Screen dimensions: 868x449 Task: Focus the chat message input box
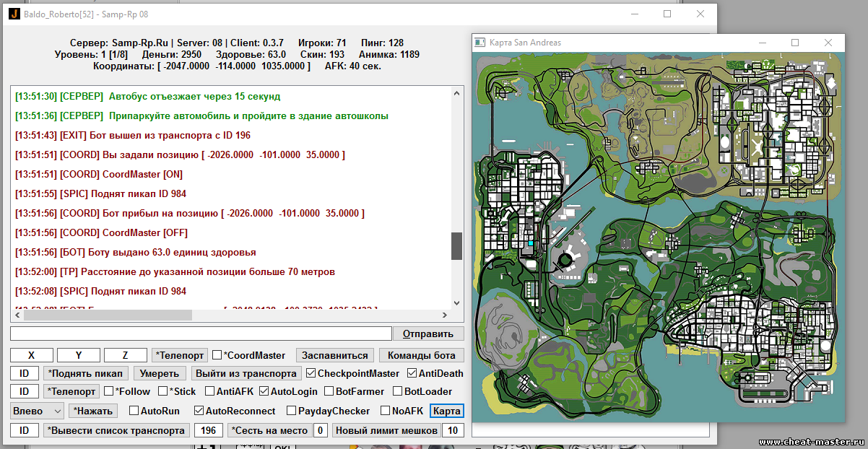point(201,334)
